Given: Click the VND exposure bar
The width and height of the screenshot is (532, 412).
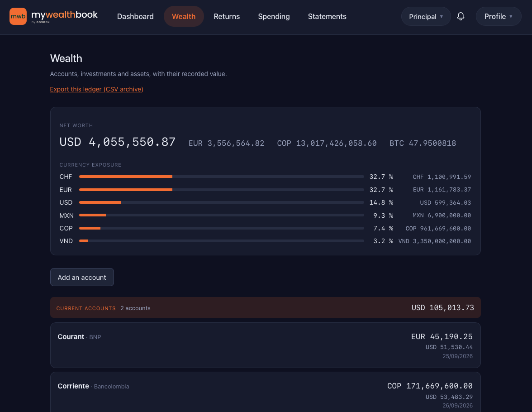Looking at the screenshot, I should pos(222,241).
